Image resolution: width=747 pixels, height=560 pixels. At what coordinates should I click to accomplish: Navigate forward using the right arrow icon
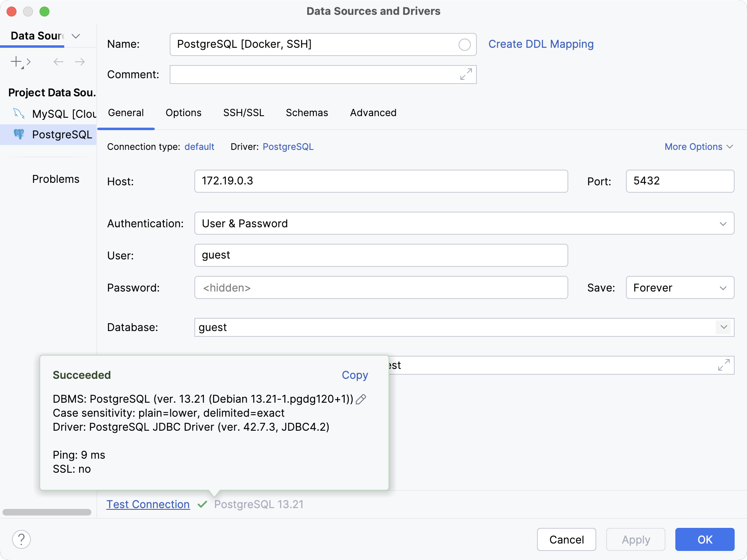pos(80,62)
